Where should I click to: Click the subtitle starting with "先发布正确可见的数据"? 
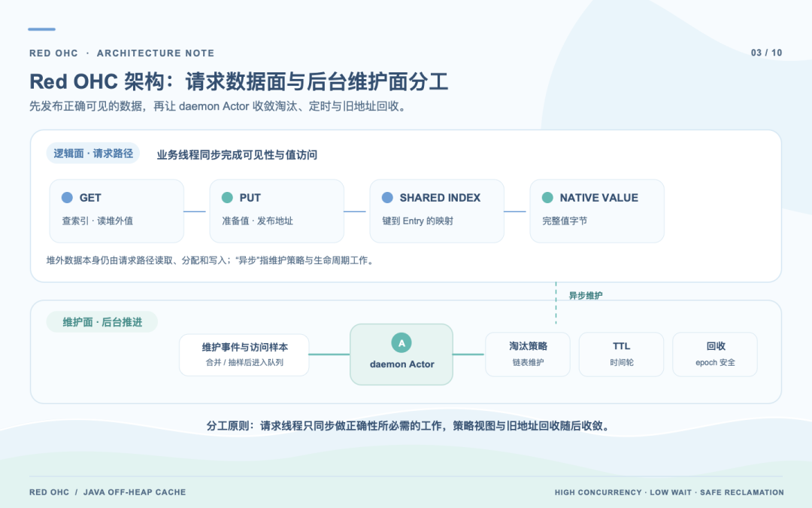[217, 106]
